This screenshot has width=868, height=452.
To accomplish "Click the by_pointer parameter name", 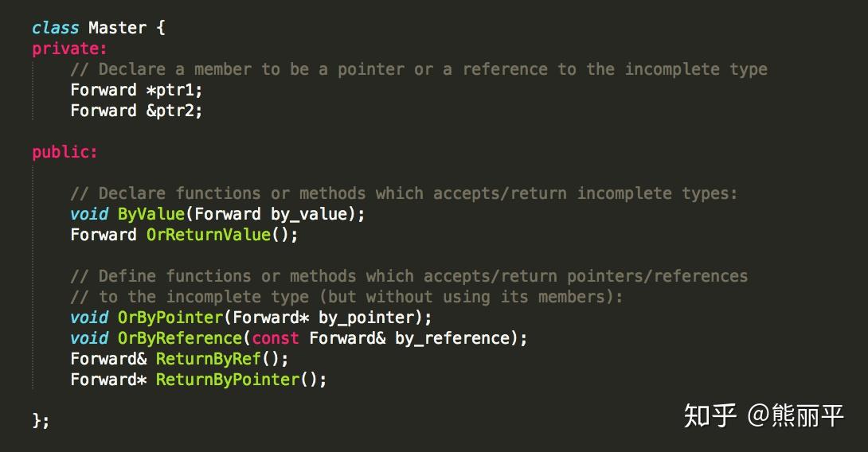I will pos(366,318).
